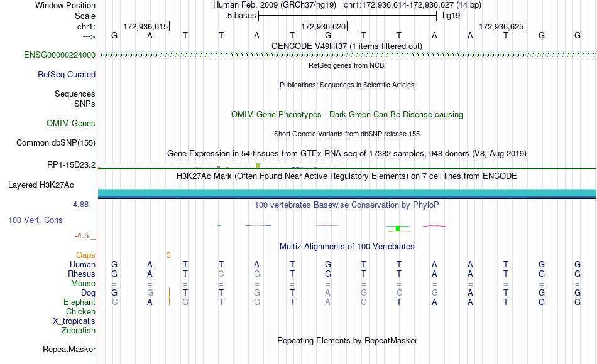The height and width of the screenshot is (364, 597).
Task: Click the Dog species label
Action: pyautogui.click(x=88, y=293)
